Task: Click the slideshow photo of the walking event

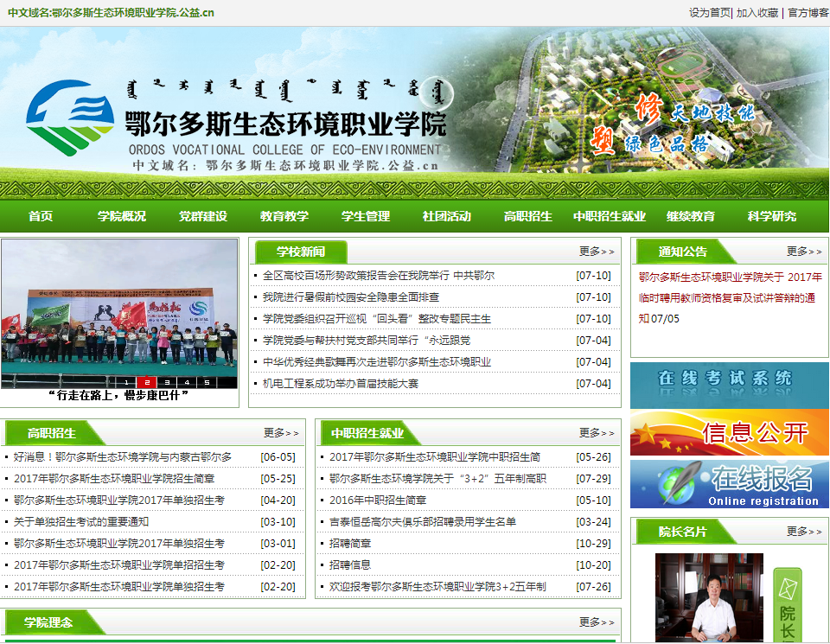Action: point(119,311)
